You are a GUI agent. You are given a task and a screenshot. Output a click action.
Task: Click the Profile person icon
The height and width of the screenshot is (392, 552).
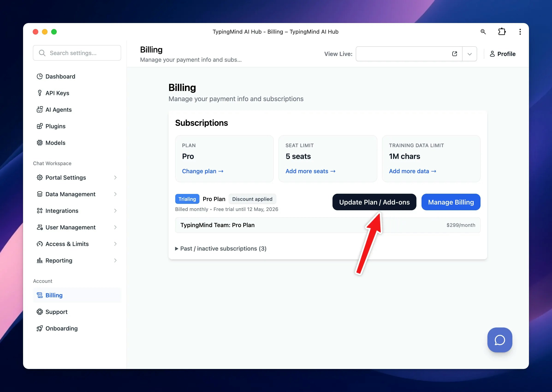[492, 54]
